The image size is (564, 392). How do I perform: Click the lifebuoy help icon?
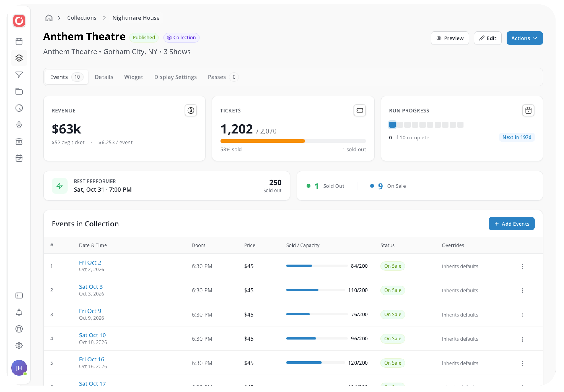(19, 329)
